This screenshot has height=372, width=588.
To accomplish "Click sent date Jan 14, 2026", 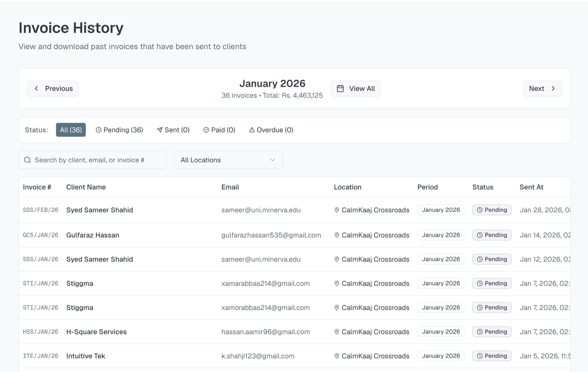I will tap(545, 235).
